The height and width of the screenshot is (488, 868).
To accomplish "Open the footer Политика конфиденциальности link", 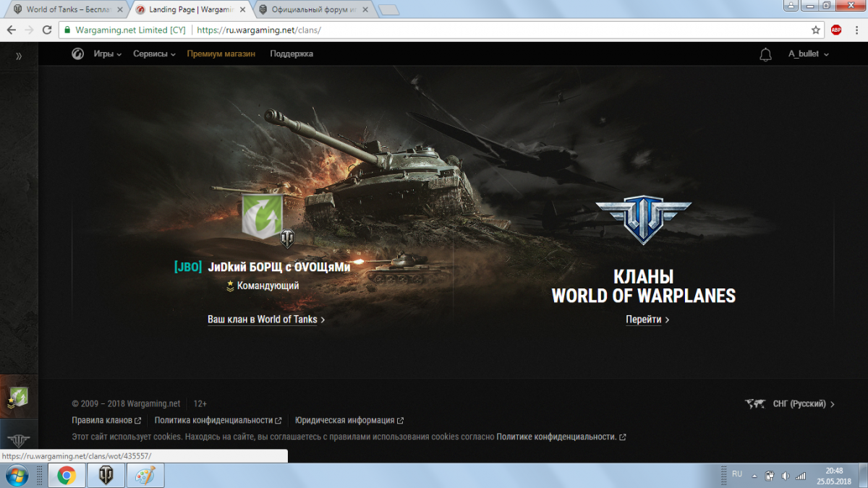I will tap(218, 420).
